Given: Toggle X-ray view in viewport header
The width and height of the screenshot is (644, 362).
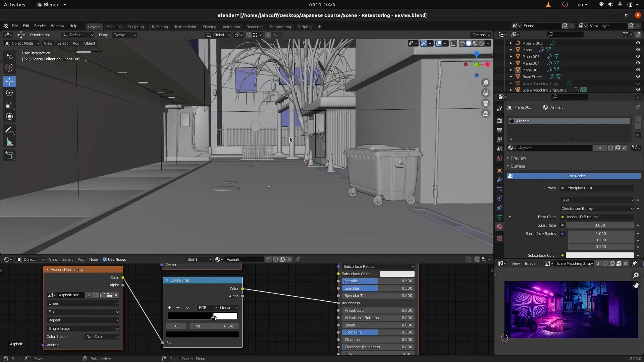Looking at the screenshot, I should pos(453,43).
